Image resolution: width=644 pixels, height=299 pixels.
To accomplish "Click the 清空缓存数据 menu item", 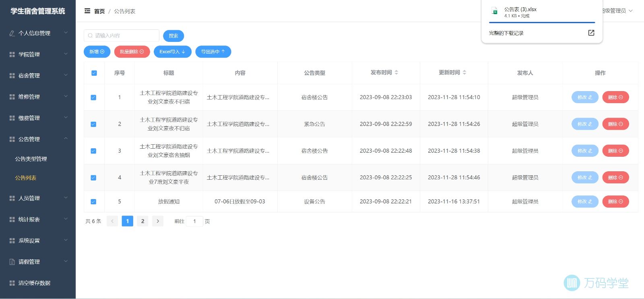I will point(38,283).
